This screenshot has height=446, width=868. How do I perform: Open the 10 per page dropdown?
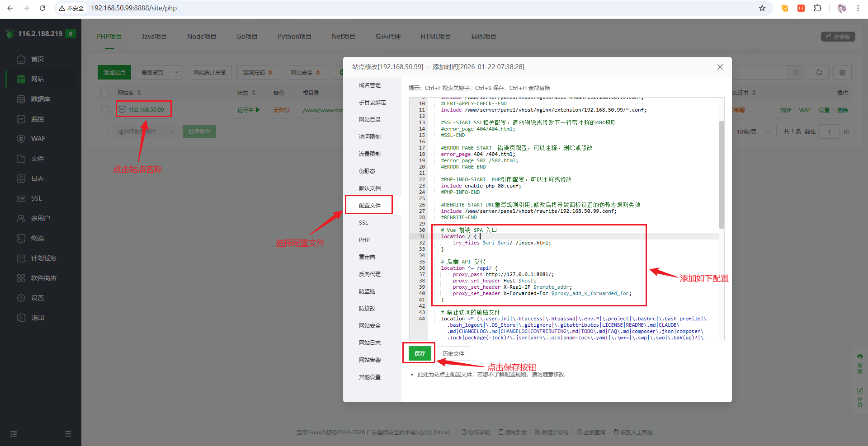(x=753, y=131)
